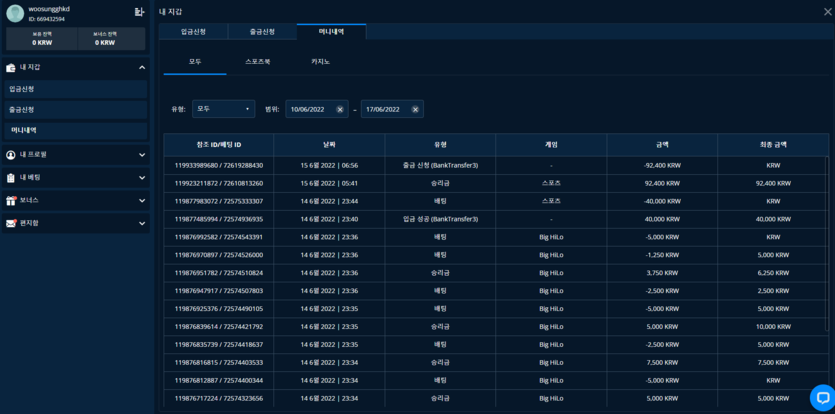Switch to the 입금신청 tab at the top
835x414 pixels.
tap(193, 31)
